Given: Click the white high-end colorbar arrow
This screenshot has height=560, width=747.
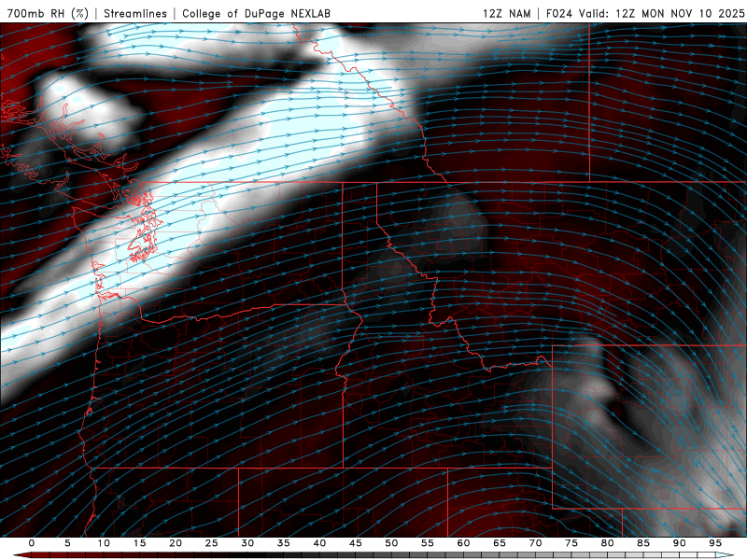Looking at the screenshot, I should click(x=726, y=555).
